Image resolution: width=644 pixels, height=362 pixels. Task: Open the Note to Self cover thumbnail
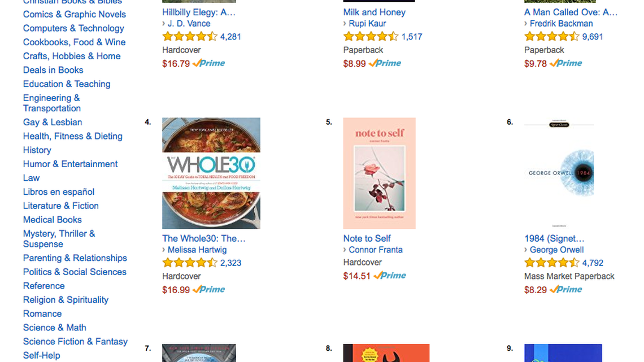[379, 173]
